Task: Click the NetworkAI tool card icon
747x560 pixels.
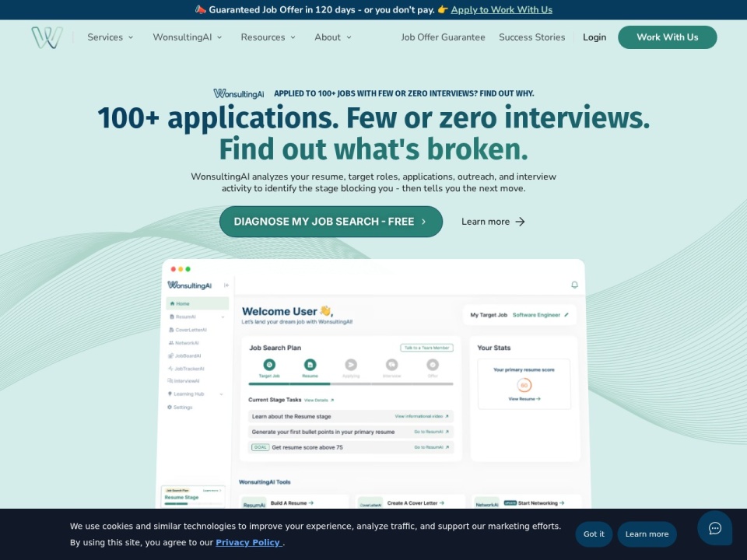Action: point(487,504)
